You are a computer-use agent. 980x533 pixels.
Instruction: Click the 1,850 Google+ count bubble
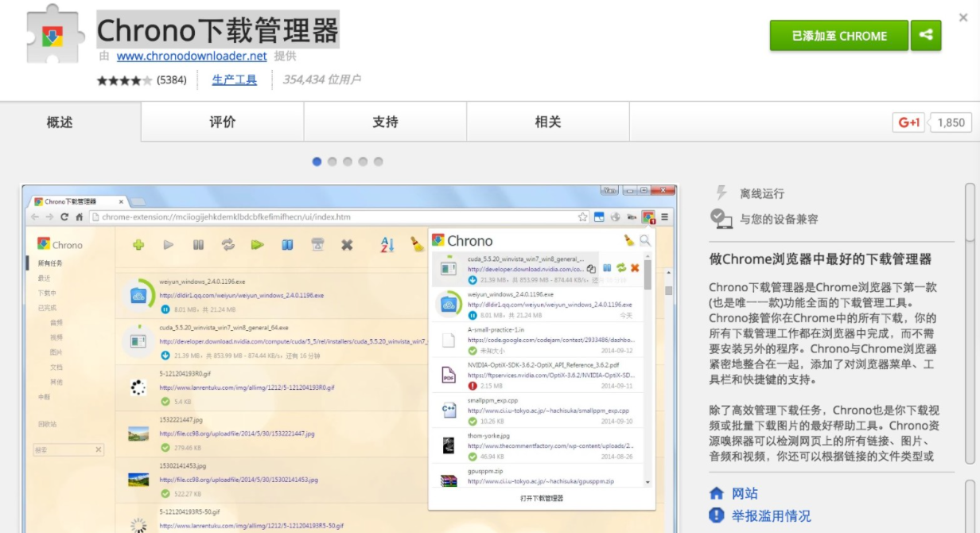pos(951,123)
